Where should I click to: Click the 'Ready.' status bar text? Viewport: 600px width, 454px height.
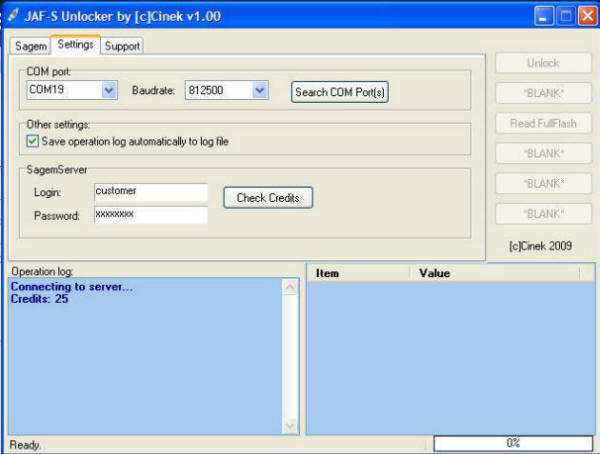[25, 445]
